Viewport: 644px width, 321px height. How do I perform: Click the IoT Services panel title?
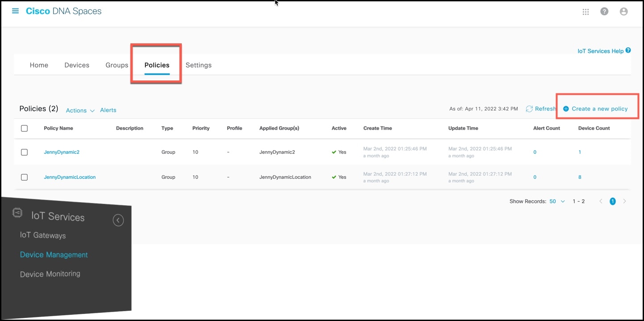tap(58, 217)
